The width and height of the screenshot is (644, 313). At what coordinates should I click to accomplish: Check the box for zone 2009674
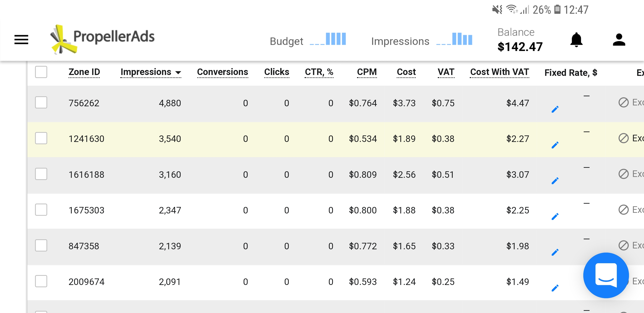[x=41, y=281]
